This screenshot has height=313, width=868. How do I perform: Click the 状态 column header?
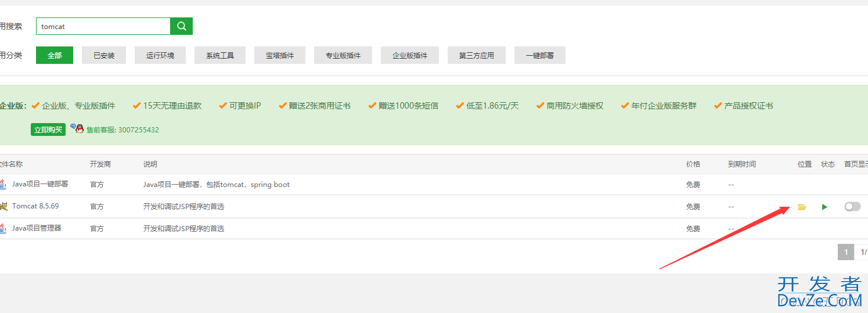coord(828,164)
